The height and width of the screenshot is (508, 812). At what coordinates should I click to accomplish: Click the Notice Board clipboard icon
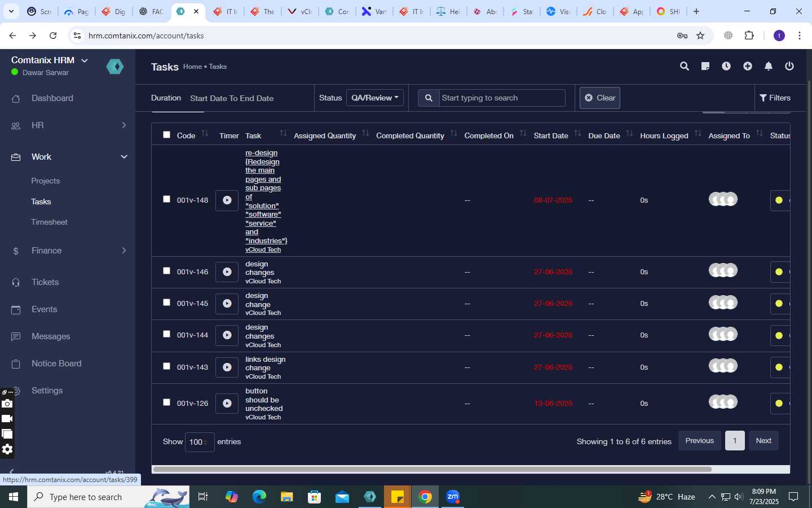(x=16, y=364)
